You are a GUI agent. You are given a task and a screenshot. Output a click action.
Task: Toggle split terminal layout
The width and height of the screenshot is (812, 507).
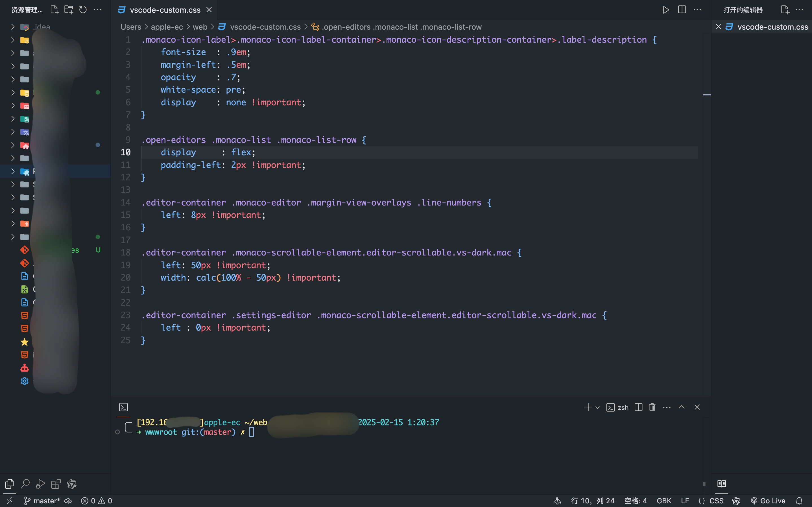click(x=638, y=407)
